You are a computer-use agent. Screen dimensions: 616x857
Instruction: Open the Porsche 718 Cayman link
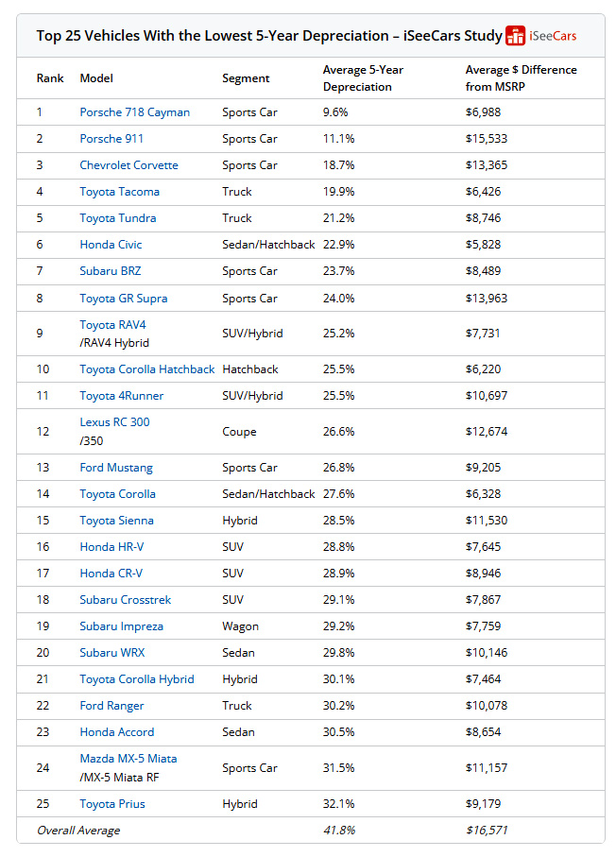click(x=134, y=112)
